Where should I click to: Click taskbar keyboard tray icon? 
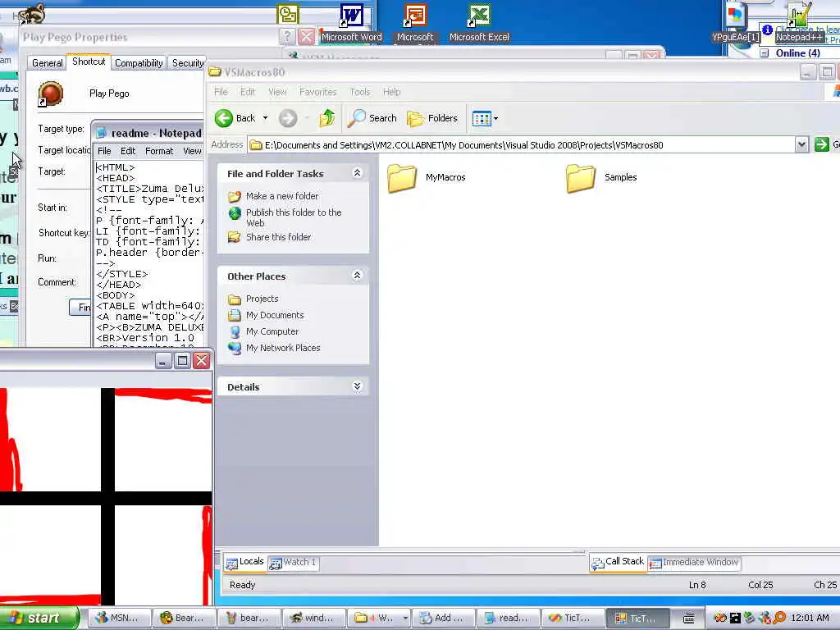(x=688, y=618)
